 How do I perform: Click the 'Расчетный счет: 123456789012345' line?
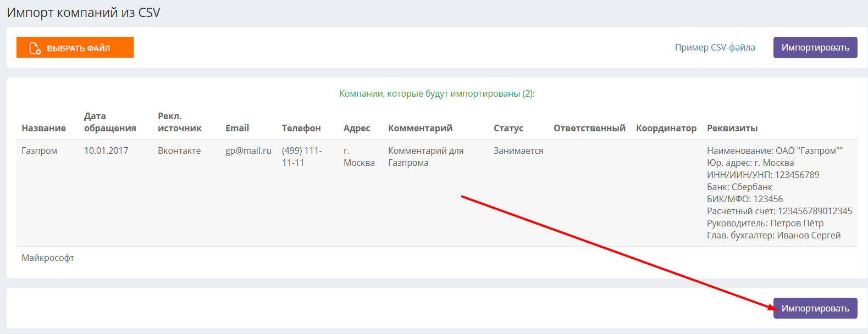779,211
